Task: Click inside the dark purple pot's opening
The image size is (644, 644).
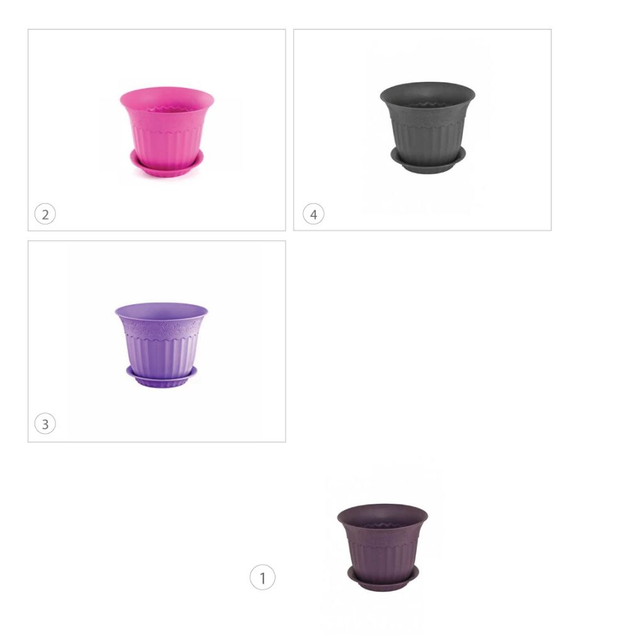Action: [383, 516]
